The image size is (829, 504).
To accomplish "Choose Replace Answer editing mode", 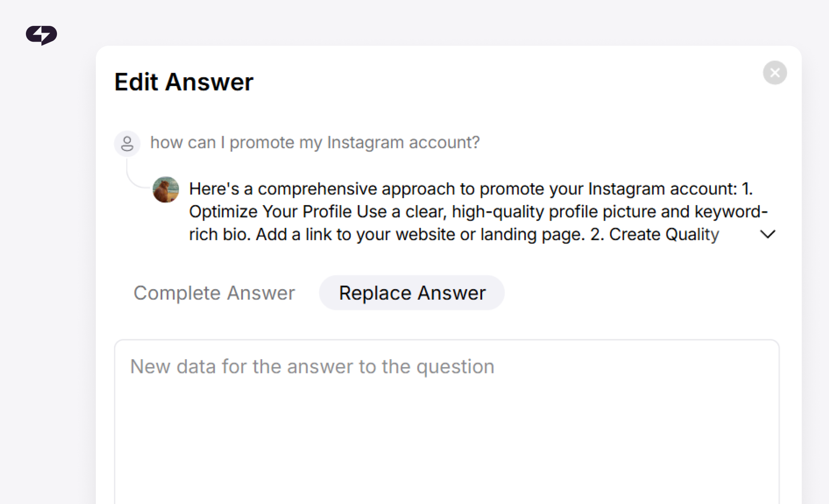I will [412, 293].
